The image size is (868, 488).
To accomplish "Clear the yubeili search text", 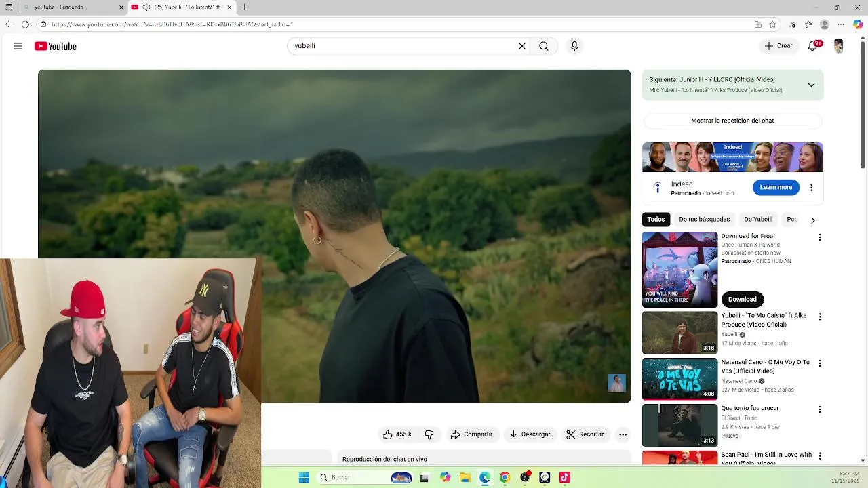I will (x=522, y=46).
